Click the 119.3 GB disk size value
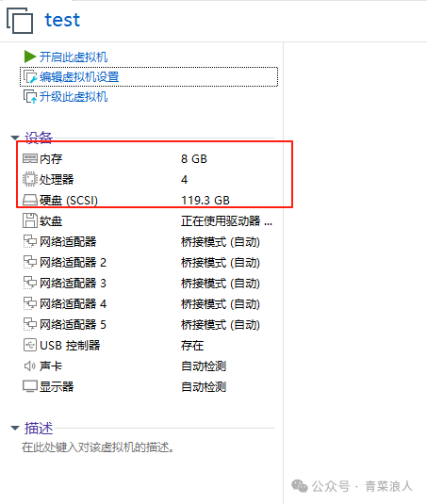The width and height of the screenshot is (427, 504). (x=205, y=201)
